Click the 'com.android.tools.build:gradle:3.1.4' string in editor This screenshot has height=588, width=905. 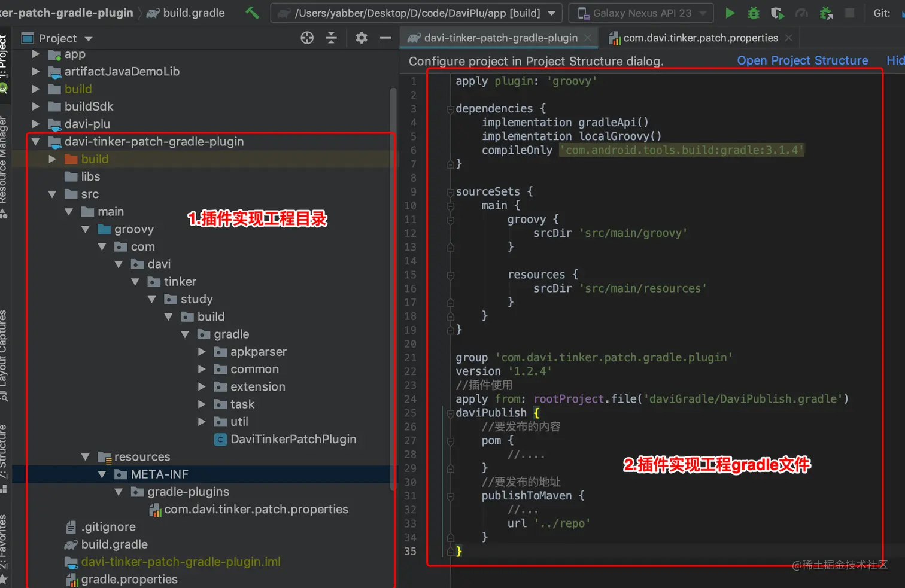tap(682, 150)
